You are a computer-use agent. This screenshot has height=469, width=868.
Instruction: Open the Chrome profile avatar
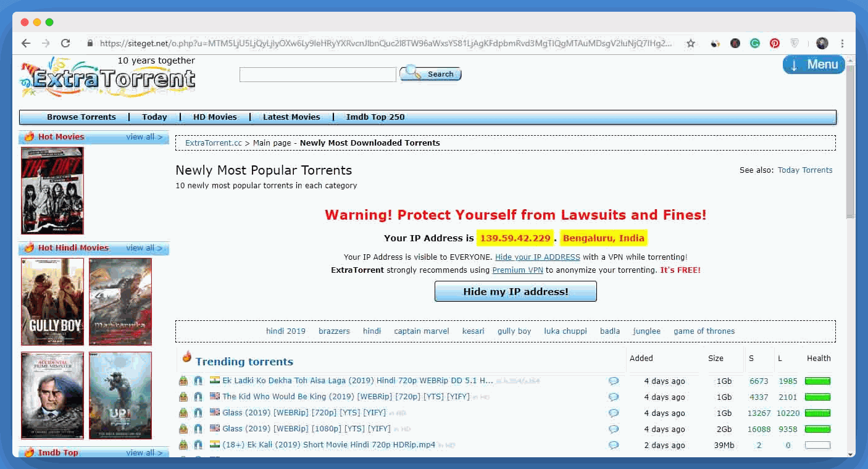tap(822, 43)
